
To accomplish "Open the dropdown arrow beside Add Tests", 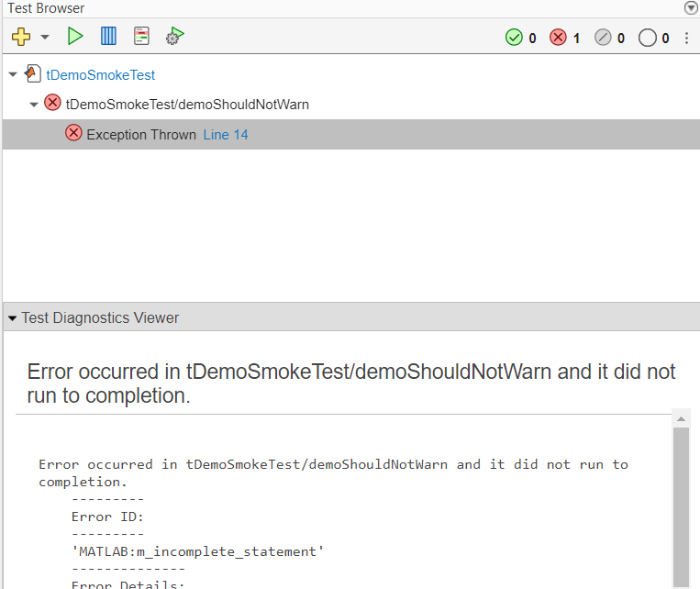I will pos(45,38).
